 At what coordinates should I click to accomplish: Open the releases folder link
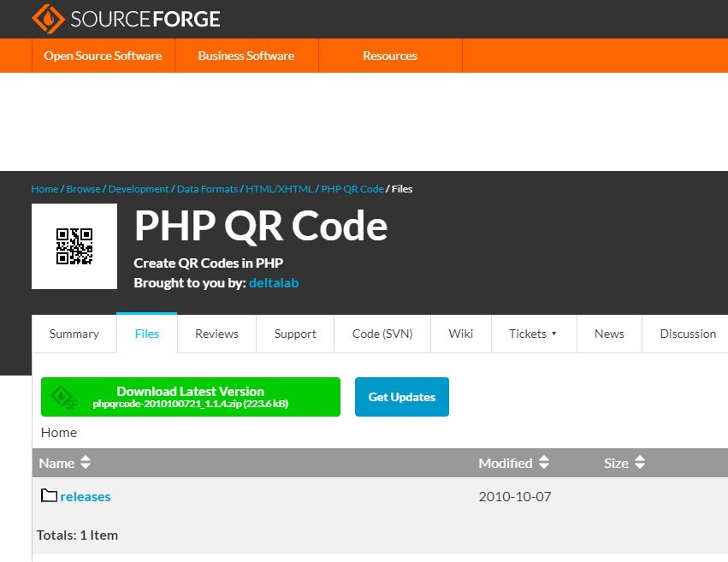pyautogui.click(x=86, y=497)
